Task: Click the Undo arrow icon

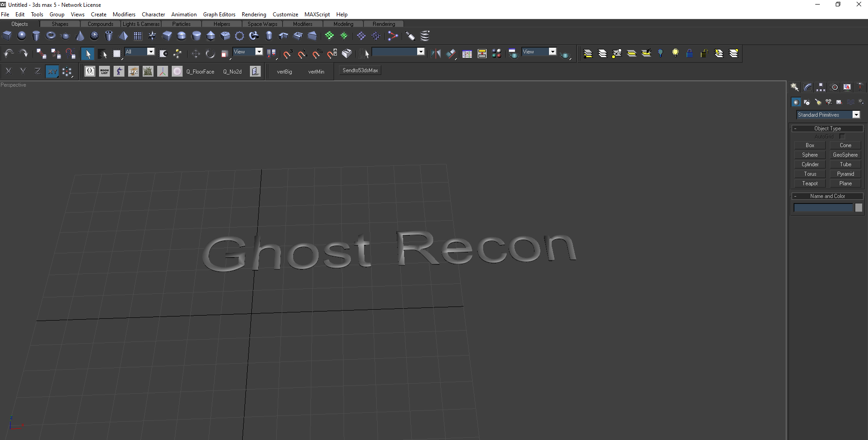Action: point(9,54)
